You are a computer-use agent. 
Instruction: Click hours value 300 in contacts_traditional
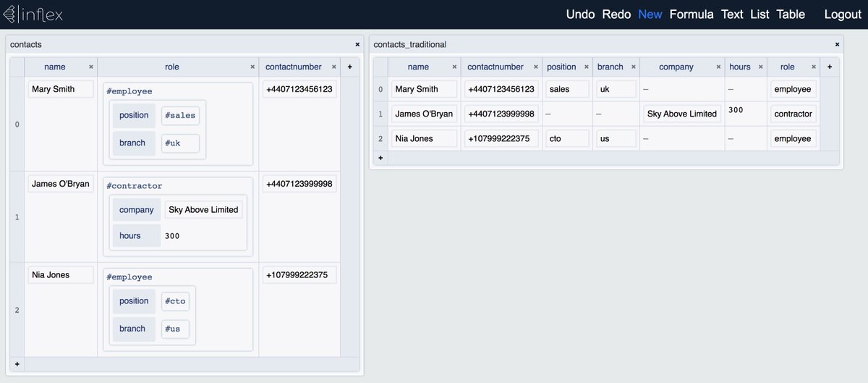click(x=736, y=110)
